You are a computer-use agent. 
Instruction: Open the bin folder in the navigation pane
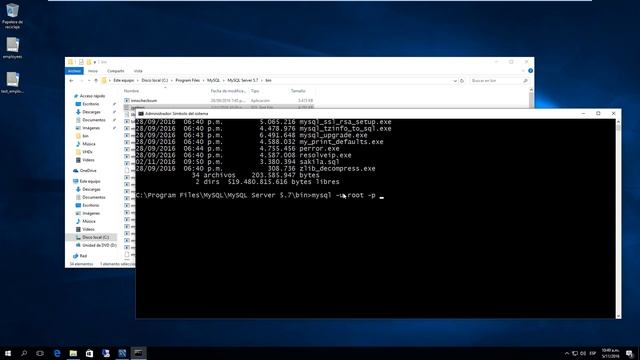tap(85, 136)
